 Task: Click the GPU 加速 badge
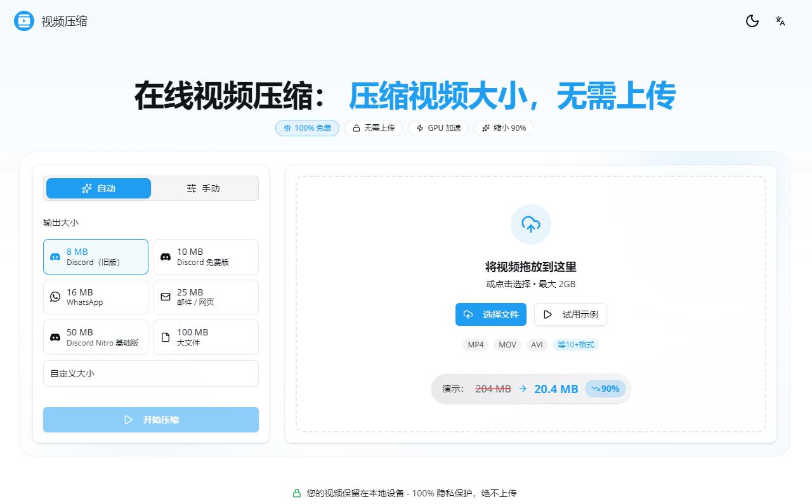[438, 128]
